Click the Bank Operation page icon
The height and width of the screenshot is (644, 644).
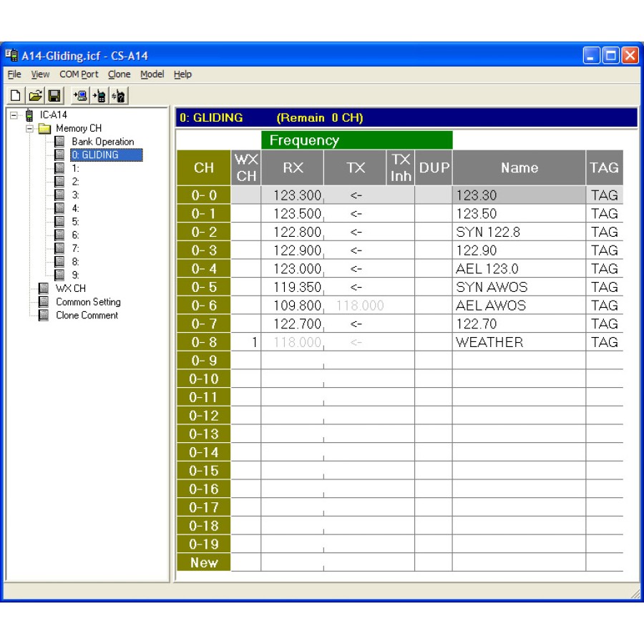coord(59,142)
